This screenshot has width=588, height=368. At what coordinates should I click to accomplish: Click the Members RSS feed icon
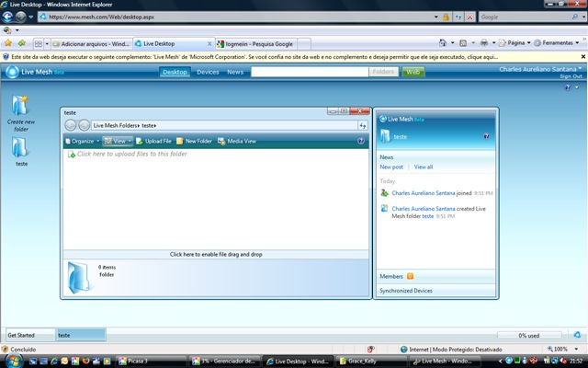[x=410, y=276]
